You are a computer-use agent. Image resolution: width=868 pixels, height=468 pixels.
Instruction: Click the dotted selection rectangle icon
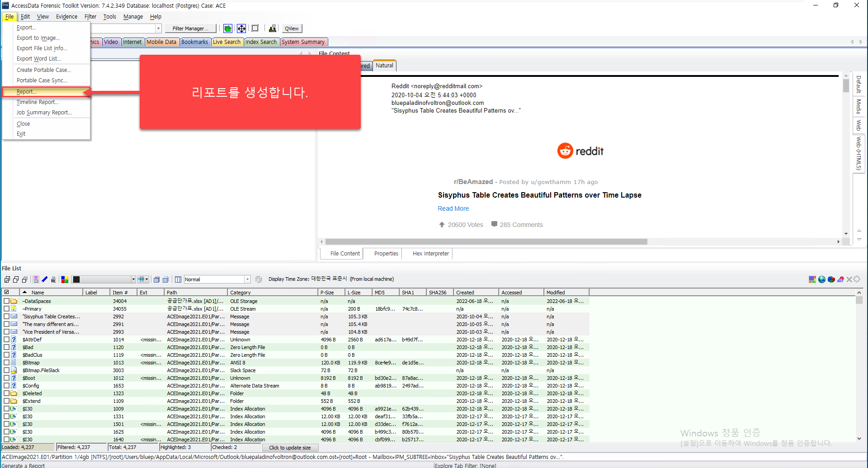pyautogui.click(x=255, y=28)
